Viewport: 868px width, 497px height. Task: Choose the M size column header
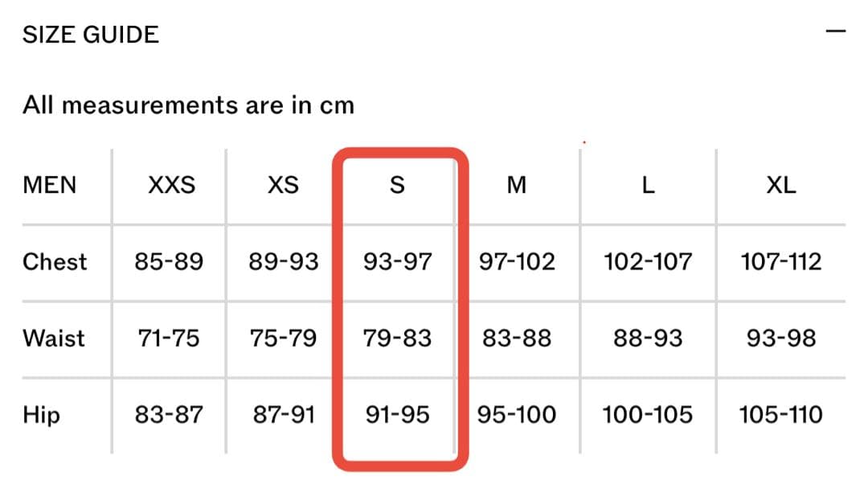(x=517, y=186)
